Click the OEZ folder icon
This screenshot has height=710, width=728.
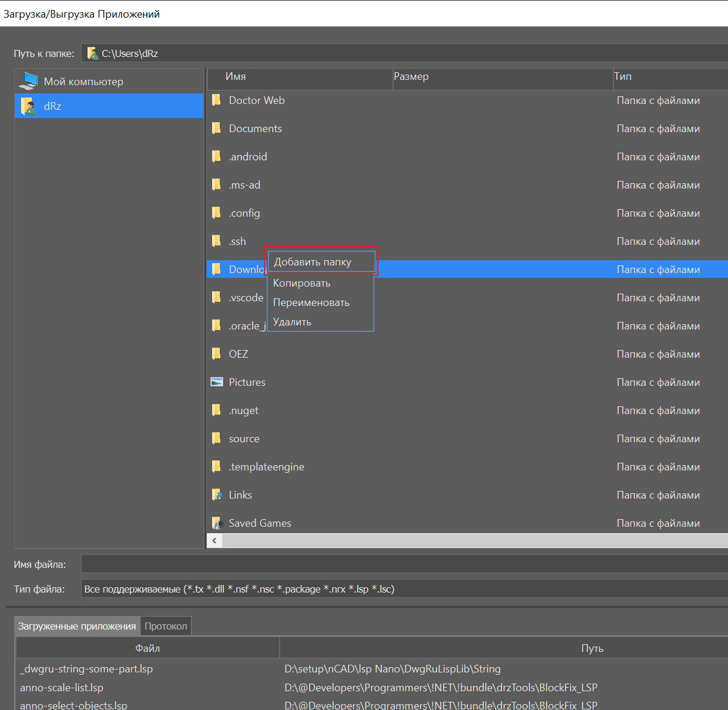tap(217, 354)
